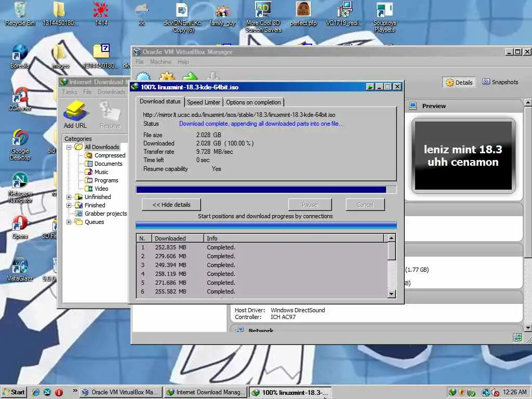Open the IDM File menu
Viewport: 532px width, 399px height.
(87, 92)
